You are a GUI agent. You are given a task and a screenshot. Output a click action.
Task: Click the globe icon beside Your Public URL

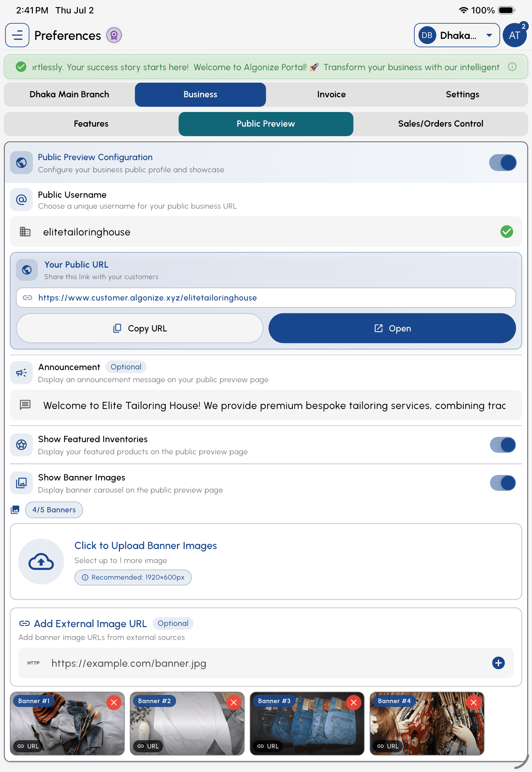tap(27, 270)
